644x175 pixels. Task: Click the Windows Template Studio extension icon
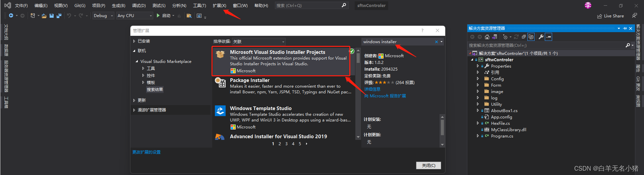tap(220, 111)
